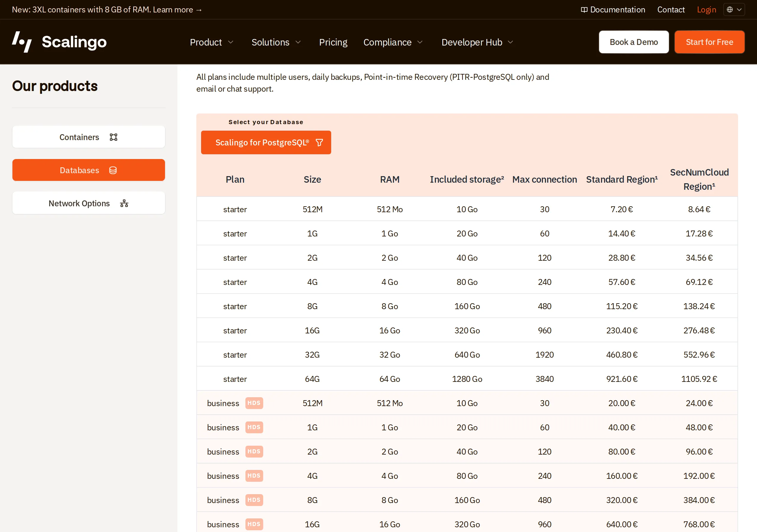Viewport: 757px width, 532px height.
Task: Click the 7.20 € standard region price
Action: click(622, 209)
